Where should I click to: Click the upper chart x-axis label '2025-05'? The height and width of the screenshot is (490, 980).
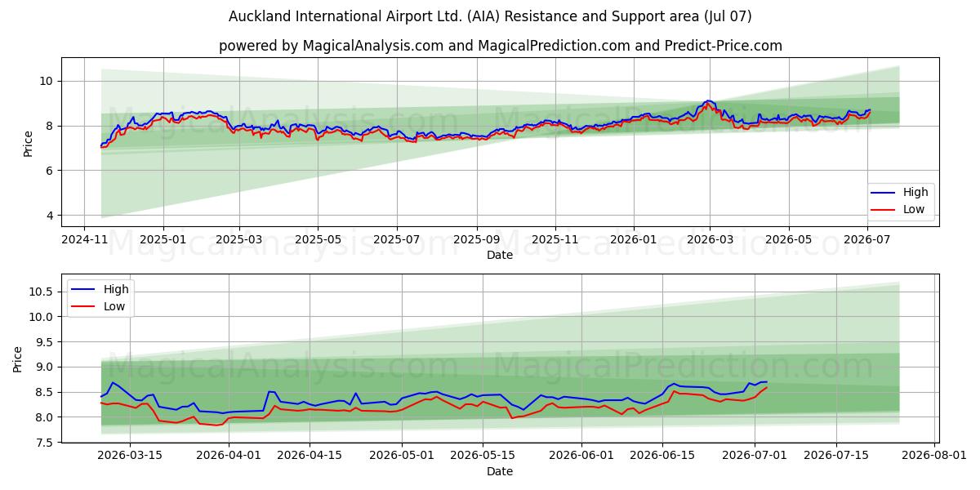pyautogui.click(x=318, y=239)
